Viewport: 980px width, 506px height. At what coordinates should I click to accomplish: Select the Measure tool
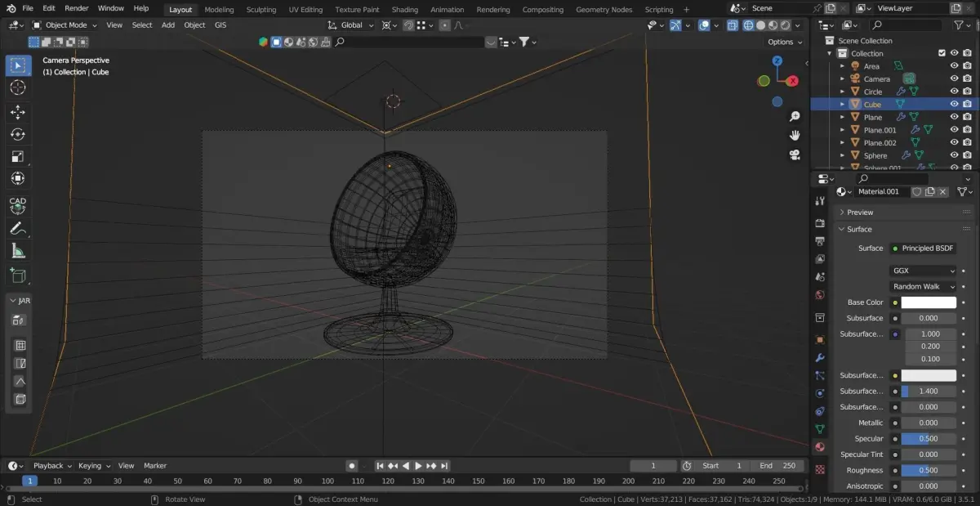(18, 251)
